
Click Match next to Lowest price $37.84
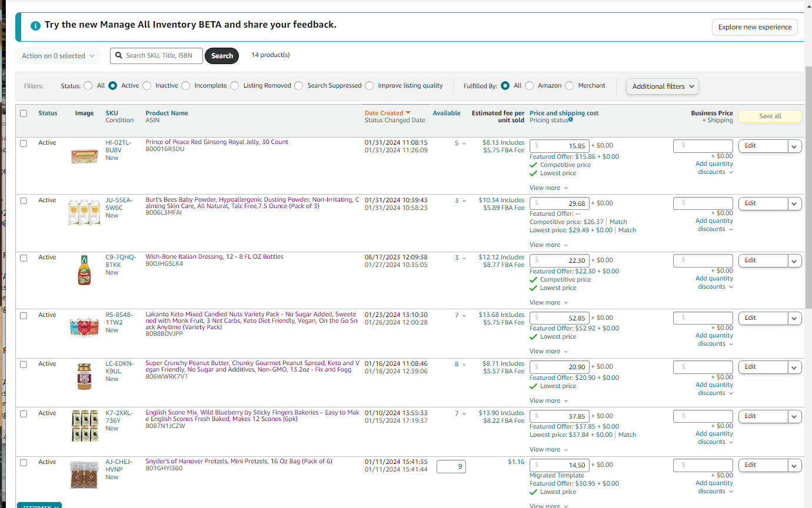coord(627,435)
